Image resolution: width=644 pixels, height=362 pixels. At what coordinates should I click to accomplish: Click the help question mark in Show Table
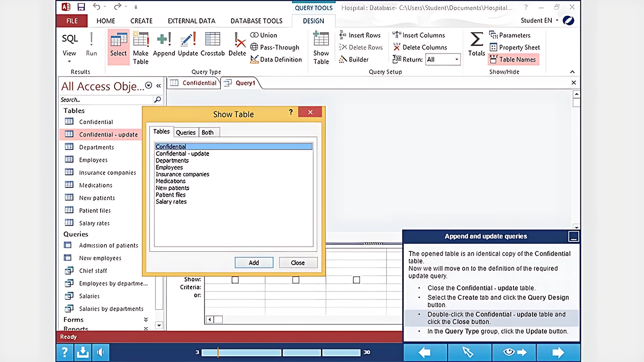click(291, 112)
